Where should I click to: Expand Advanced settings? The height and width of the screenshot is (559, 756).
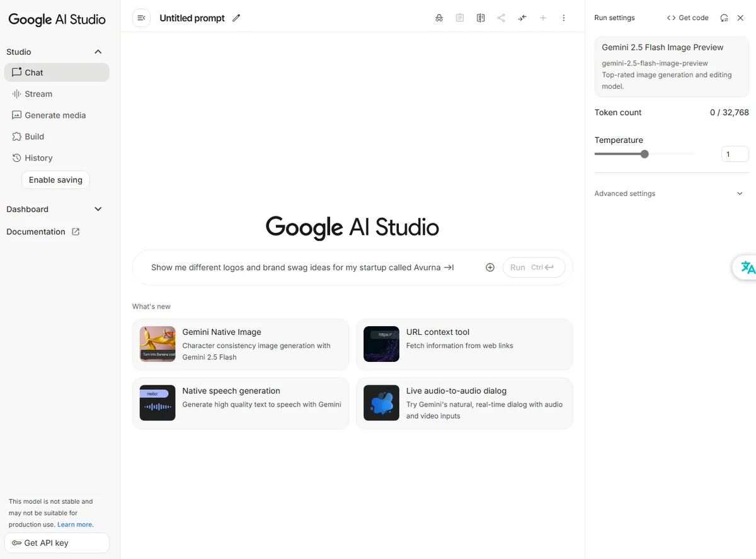pyautogui.click(x=740, y=193)
